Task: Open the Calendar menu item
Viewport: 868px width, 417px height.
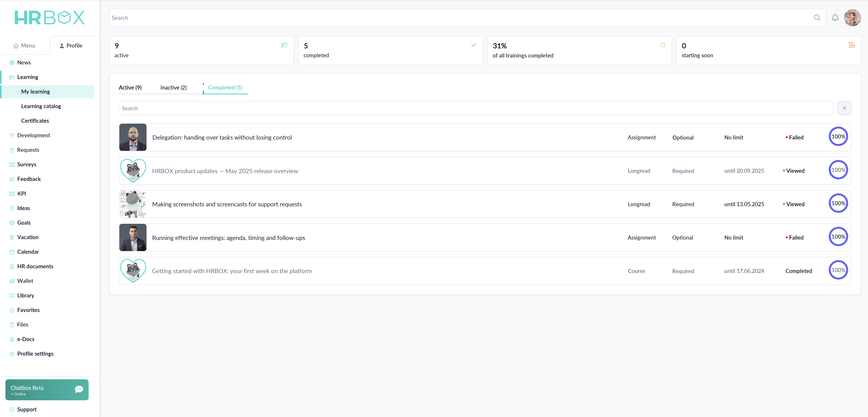Action: [28, 252]
